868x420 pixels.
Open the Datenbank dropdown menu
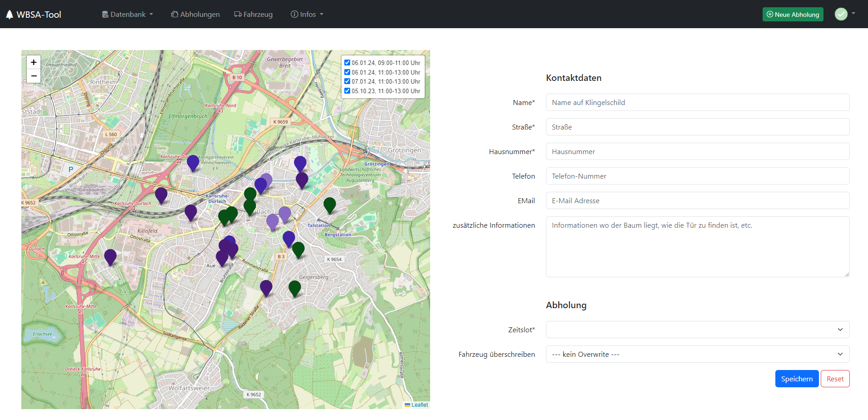pyautogui.click(x=128, y=15)
